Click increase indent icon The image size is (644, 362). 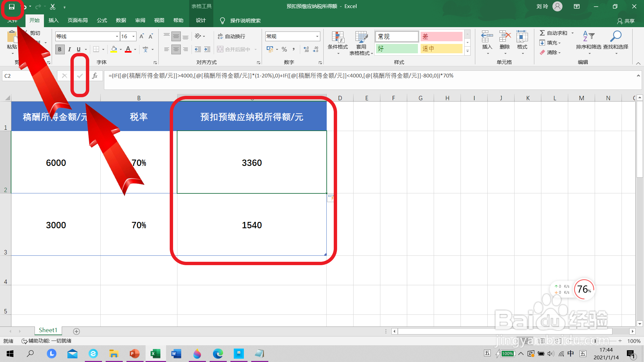(x=207, y=50)
